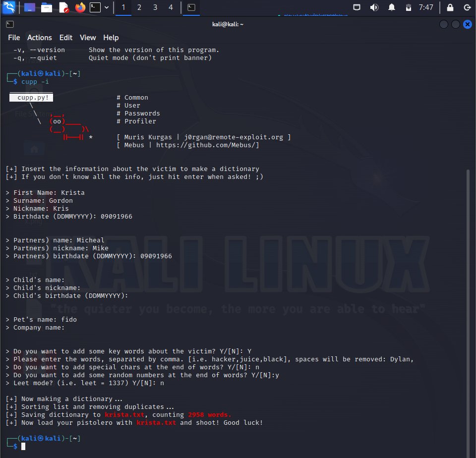The image size is (476, 458).
Task: Click 'Company name:' line
Action: (35, 328)
